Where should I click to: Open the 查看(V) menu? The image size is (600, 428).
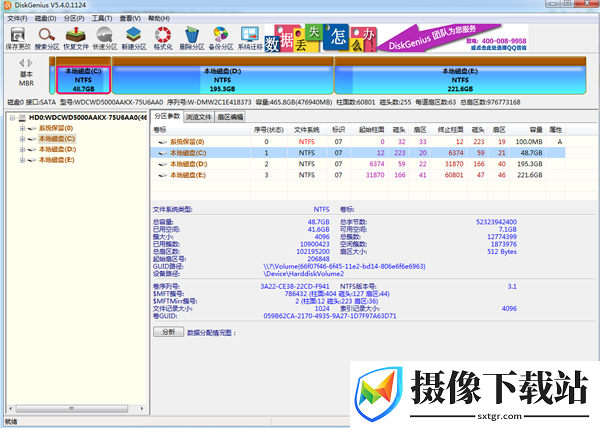tap(130, 18)
